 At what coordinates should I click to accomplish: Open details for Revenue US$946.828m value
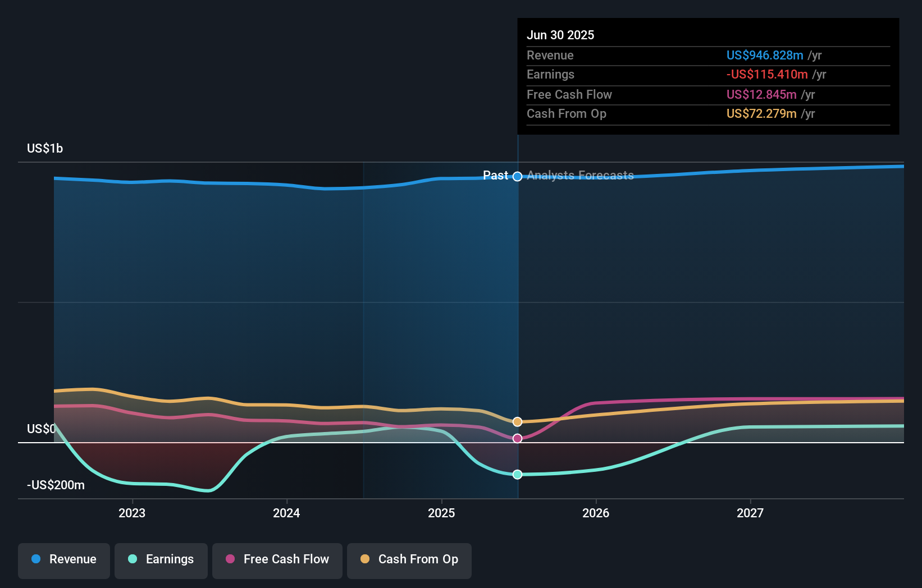click(764, 56)
